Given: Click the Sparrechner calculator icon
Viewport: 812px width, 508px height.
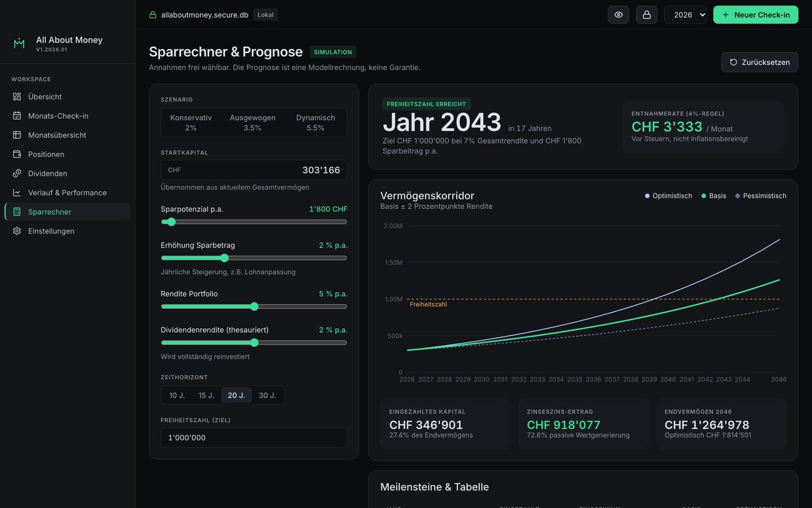Looking at the screenshot, I should pyautogui.click(x=17, y=212).
